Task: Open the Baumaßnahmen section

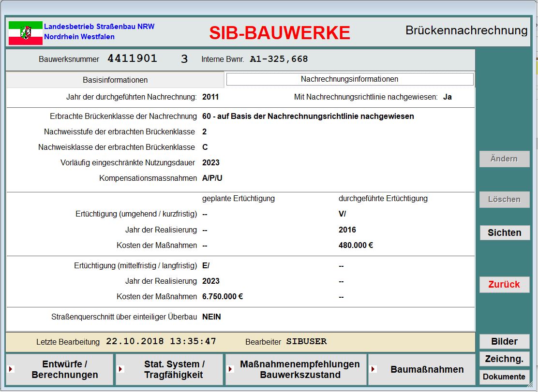Action: coord(422,369)
